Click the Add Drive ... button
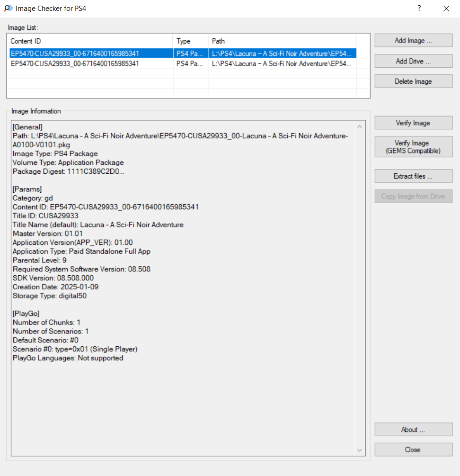460x476 pixels. 413,61
